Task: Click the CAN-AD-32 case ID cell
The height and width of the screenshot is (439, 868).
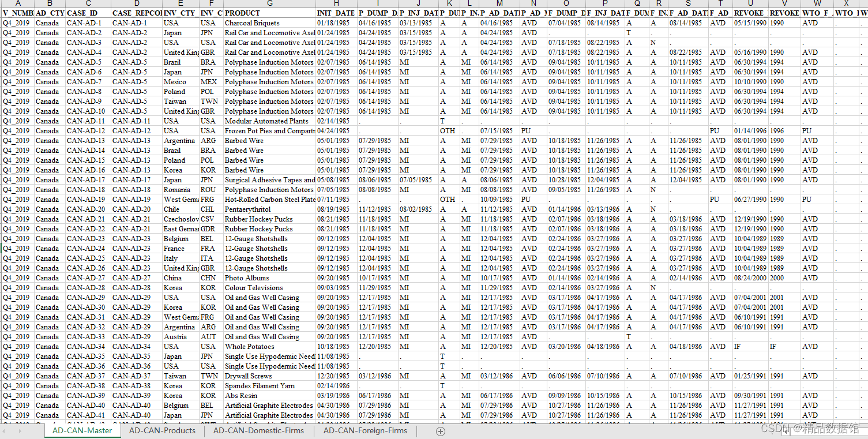Action: [88, 327]
